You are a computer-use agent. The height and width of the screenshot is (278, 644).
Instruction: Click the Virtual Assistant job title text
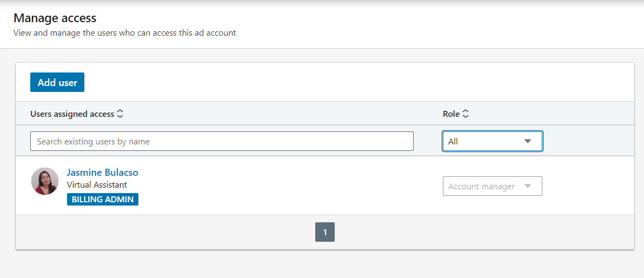pos(97,185)
